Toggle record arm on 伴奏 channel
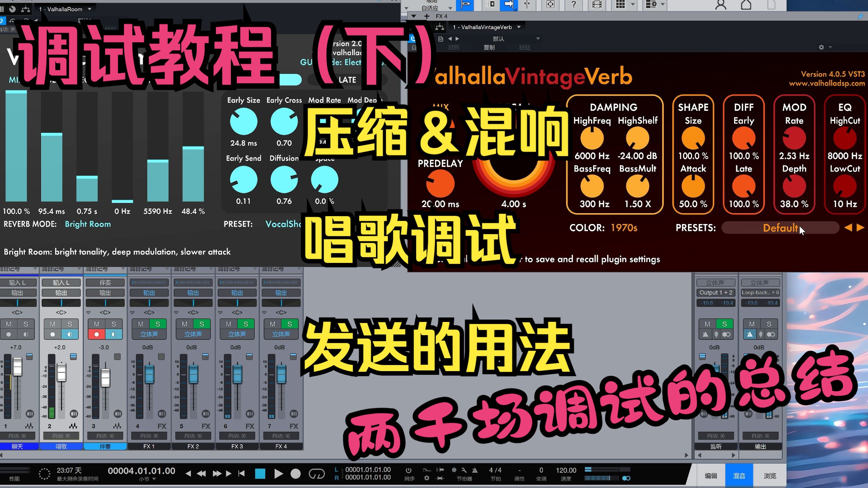This screenshot has width=868, height=488. click(97, 334)
